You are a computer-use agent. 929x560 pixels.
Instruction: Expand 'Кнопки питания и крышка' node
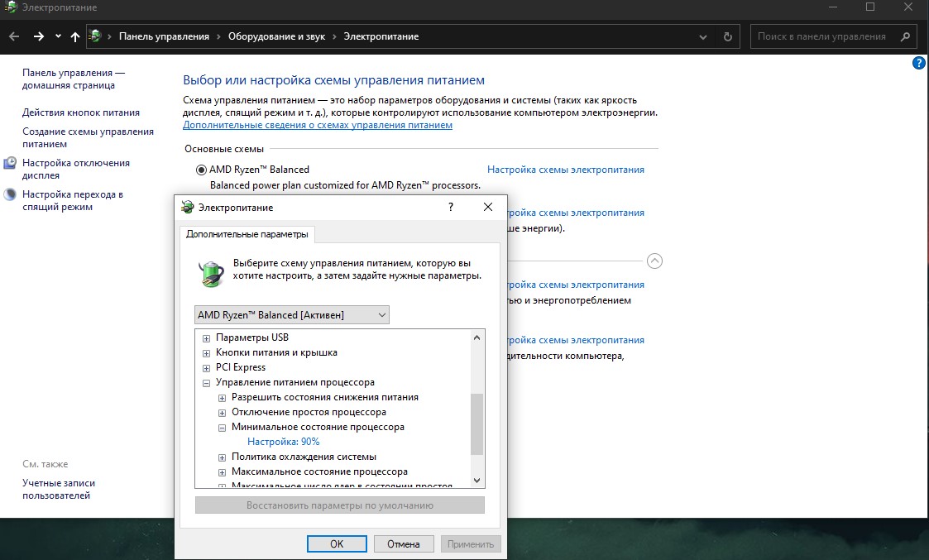click(206, 353)
